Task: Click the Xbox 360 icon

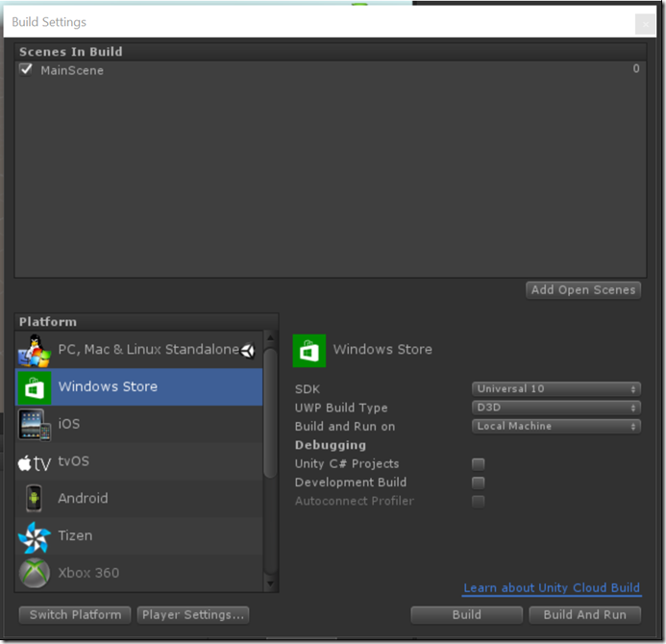Action: pos(35,573)
